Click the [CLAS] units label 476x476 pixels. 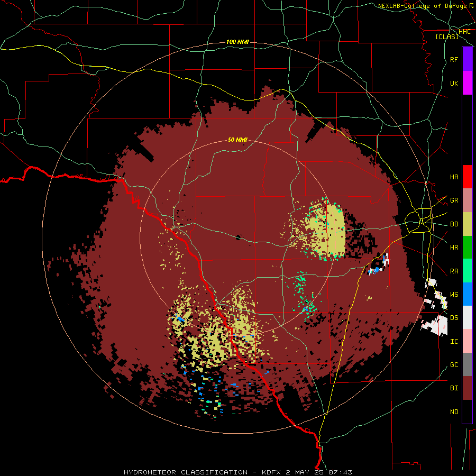click(447, 36)
